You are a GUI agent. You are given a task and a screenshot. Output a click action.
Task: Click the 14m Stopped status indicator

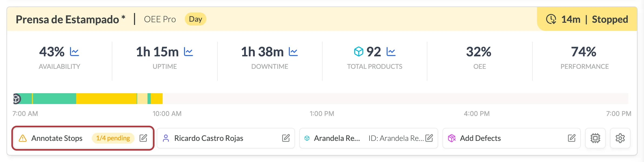pos(587,19)
